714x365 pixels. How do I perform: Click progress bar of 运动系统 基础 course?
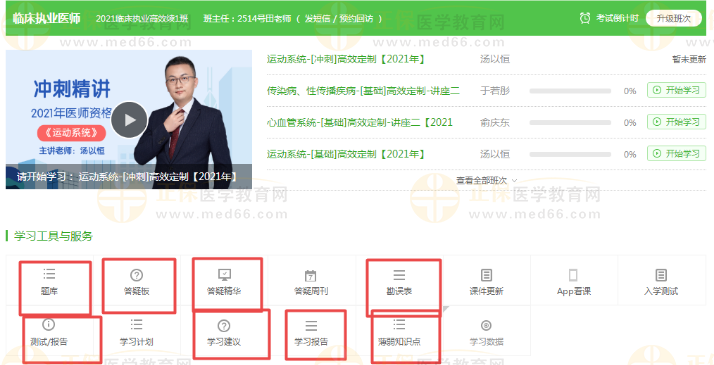click(x=570, y=154)
